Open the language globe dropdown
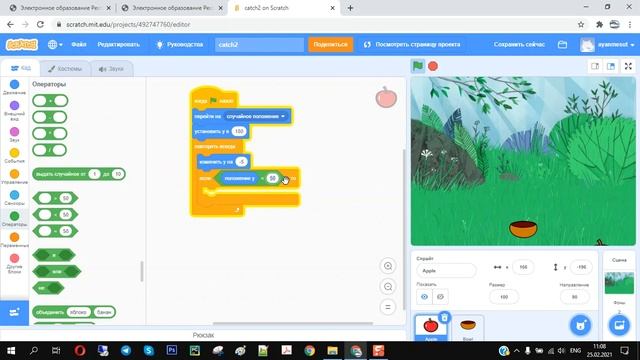Screen dimensions: 640x360 point(55,44)
